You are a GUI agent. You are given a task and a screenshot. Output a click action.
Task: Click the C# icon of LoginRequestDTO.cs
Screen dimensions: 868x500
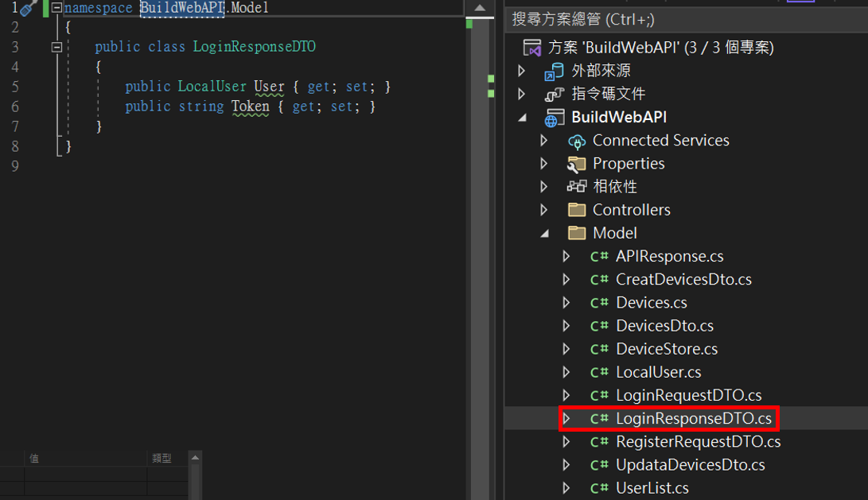600,396
